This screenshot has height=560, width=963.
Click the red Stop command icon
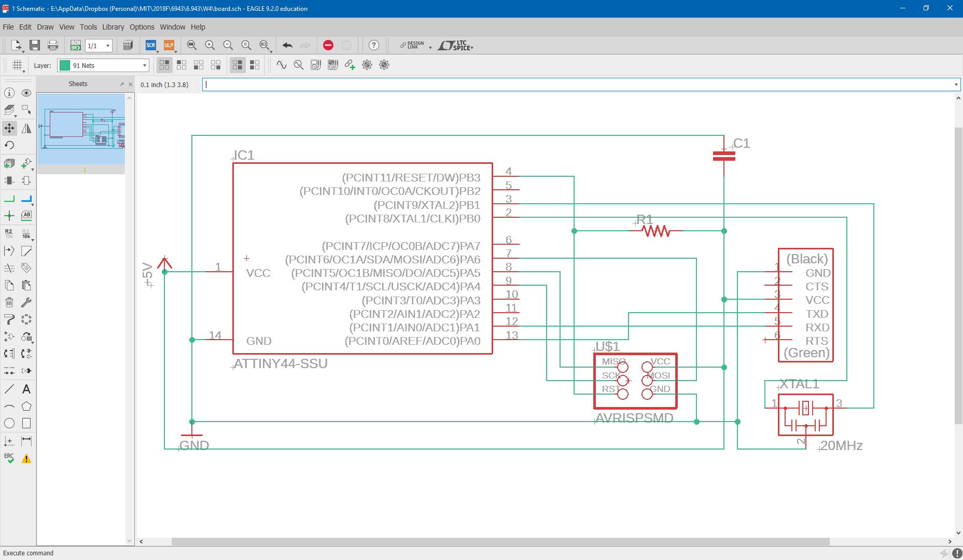click(x=328, y=46)
